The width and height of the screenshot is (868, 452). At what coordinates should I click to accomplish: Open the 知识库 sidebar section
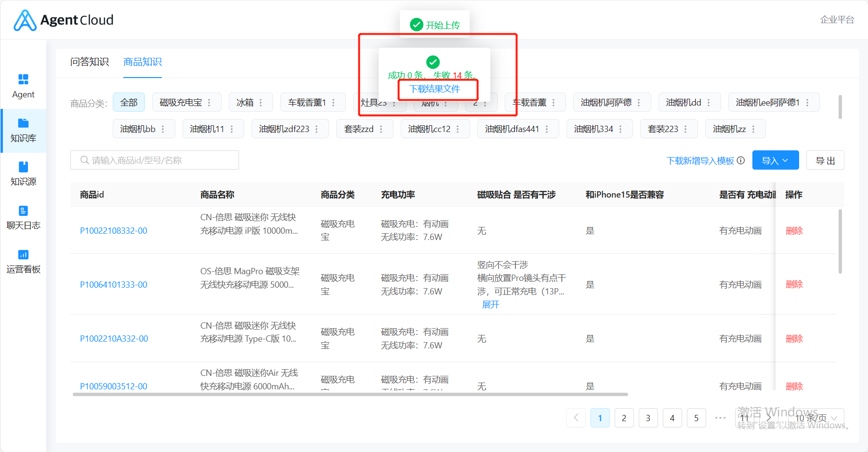(23, 131)
